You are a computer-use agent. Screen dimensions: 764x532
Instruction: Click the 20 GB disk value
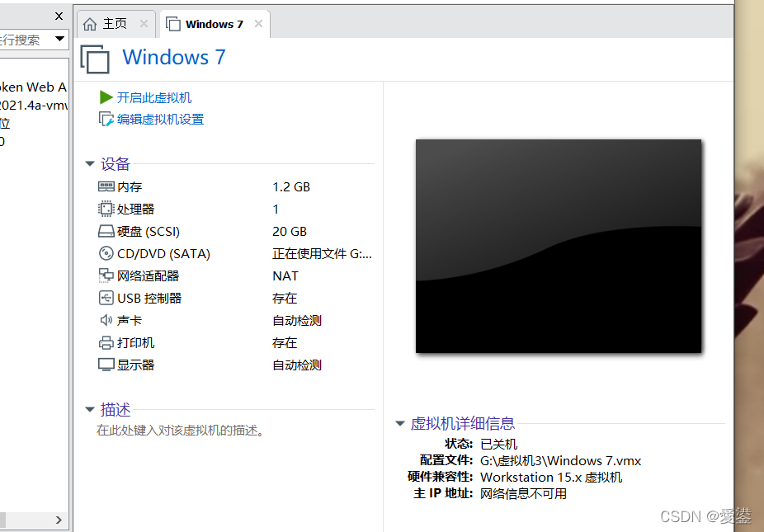click(290, 232)
